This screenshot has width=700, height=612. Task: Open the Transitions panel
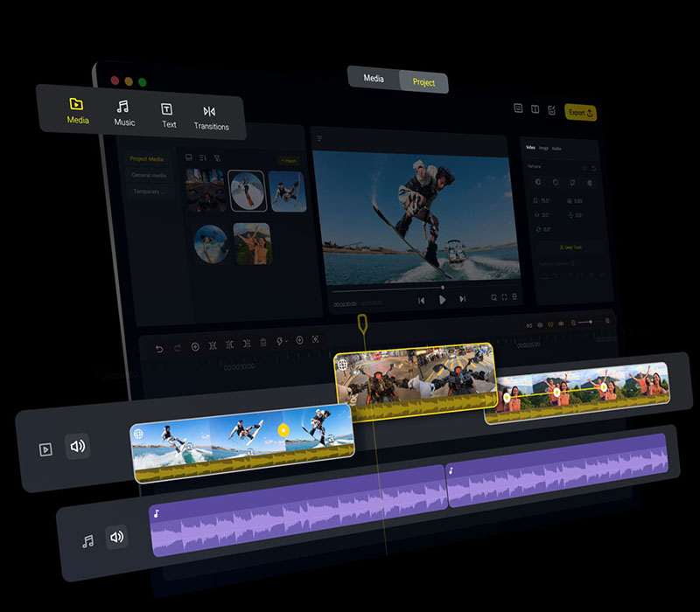[x=210, y=117]
